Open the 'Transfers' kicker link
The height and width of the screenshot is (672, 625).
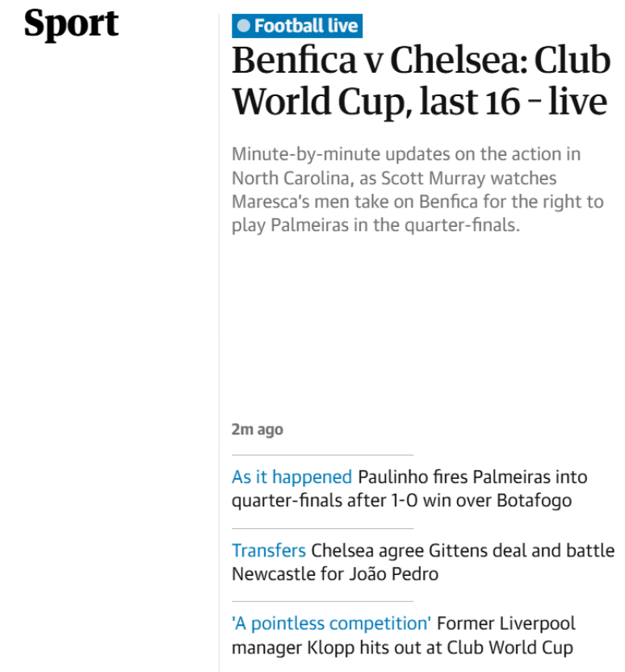[x=269, y=551]
